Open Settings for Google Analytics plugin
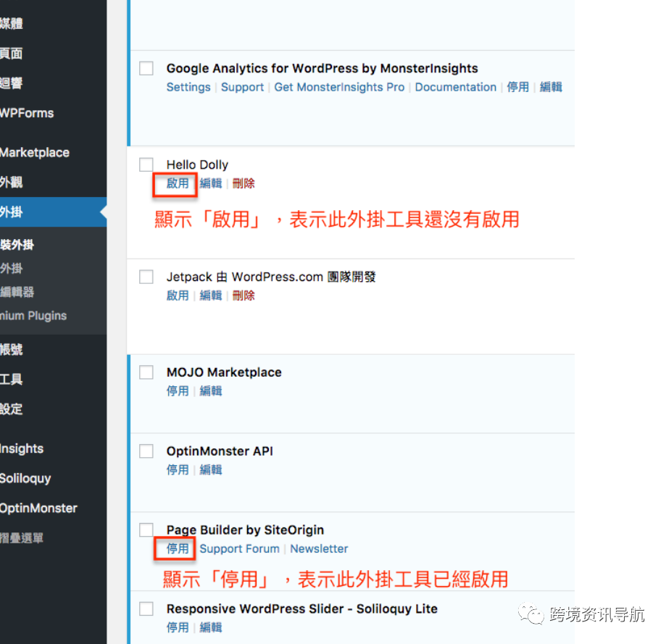666x644 pixels. point(188,87)
